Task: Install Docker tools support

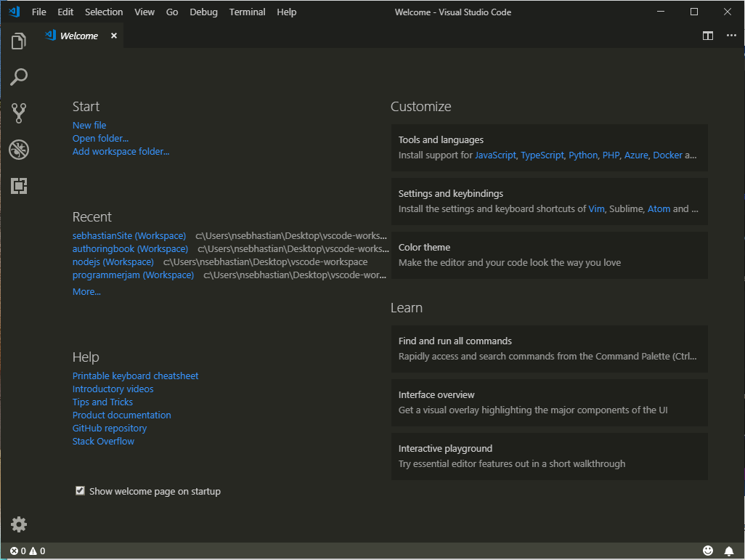Action: coord(667,155)
